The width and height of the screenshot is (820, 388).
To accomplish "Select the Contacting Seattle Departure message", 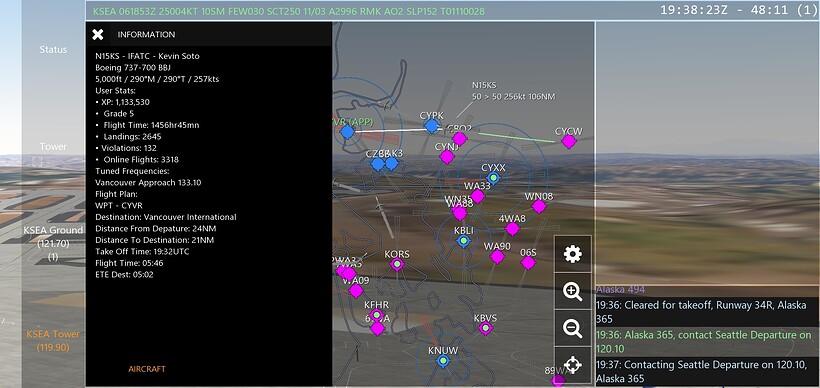I will pos(708,371).
